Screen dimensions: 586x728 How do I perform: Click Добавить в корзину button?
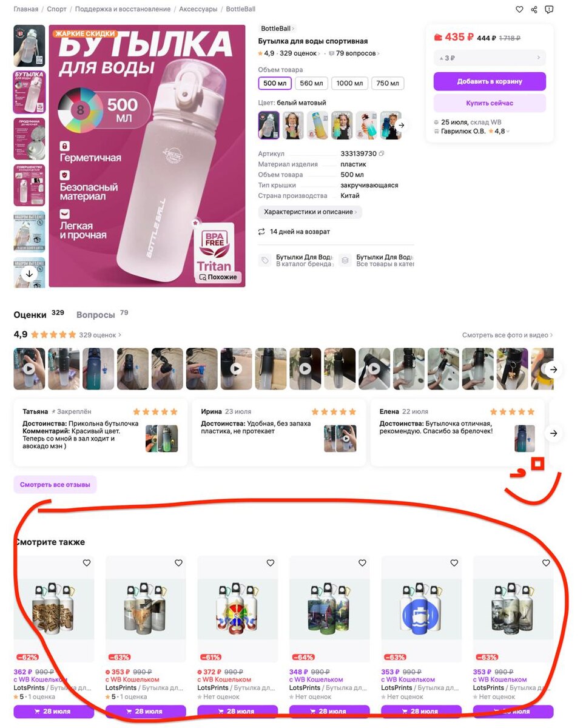point(490,81)
